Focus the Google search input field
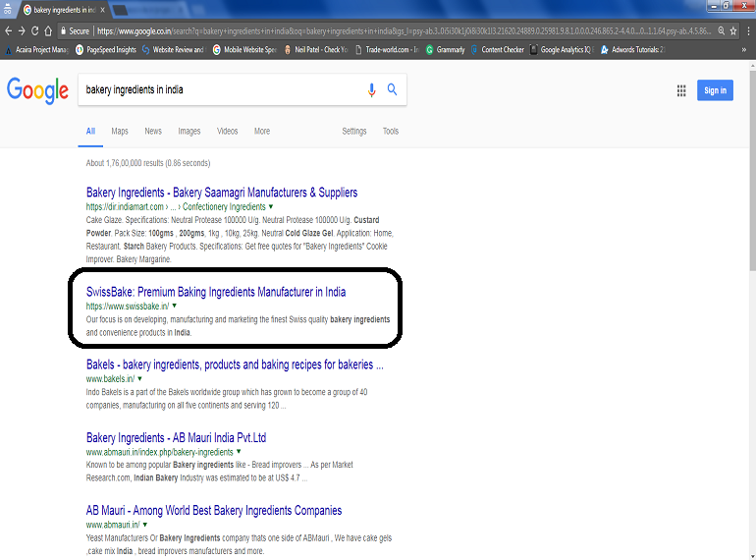This screenshot has width=756, height=560. (x=222, y=89)
